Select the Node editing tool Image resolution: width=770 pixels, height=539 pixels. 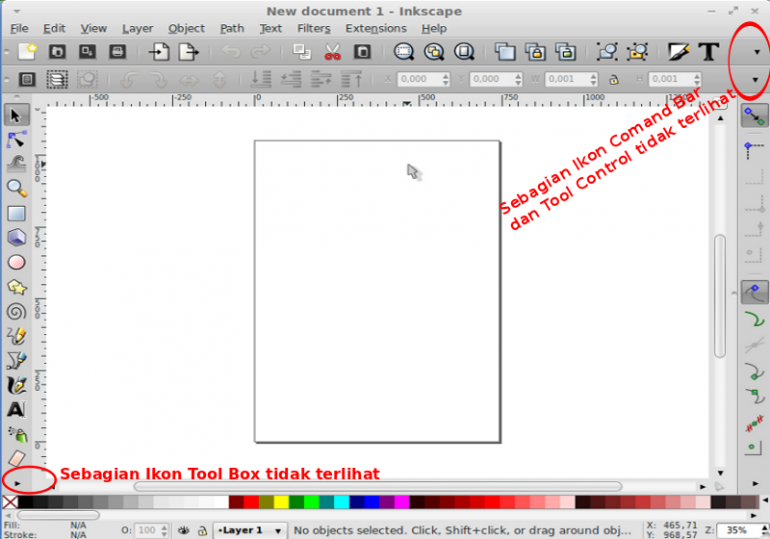[x=16, y=139]
